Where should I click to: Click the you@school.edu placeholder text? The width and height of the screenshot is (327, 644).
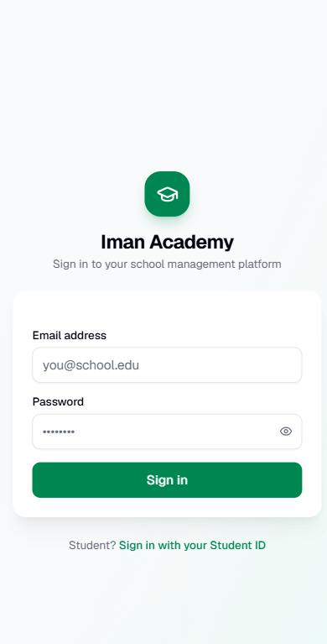click(x=91, y=365)
